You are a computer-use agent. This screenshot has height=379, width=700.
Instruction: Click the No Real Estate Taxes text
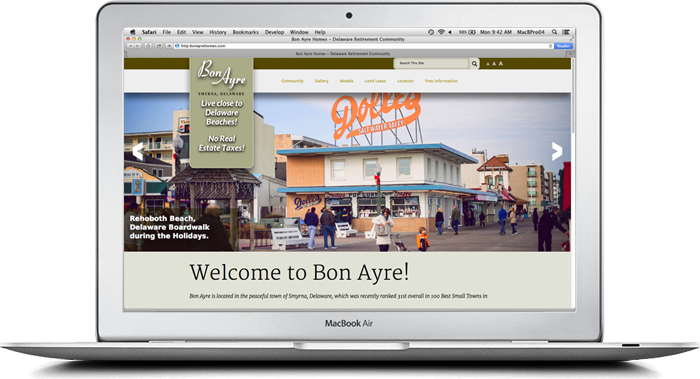tap(221, 143)
